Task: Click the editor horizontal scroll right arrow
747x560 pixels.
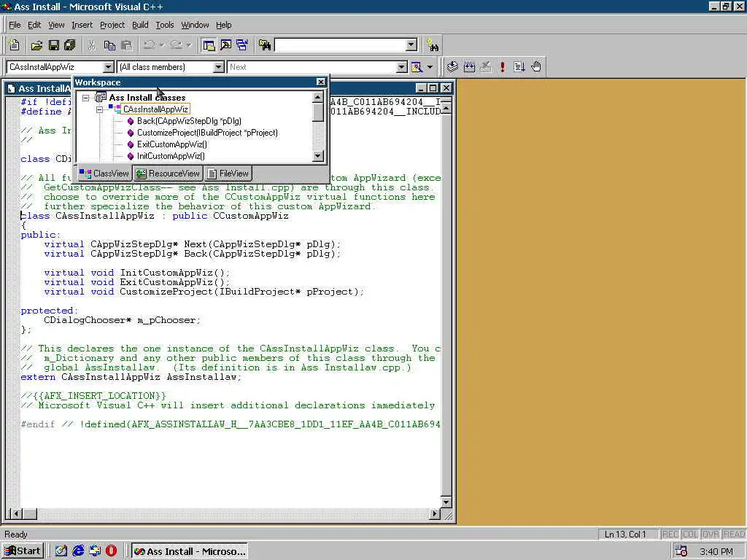Action: tap(435, 514)
